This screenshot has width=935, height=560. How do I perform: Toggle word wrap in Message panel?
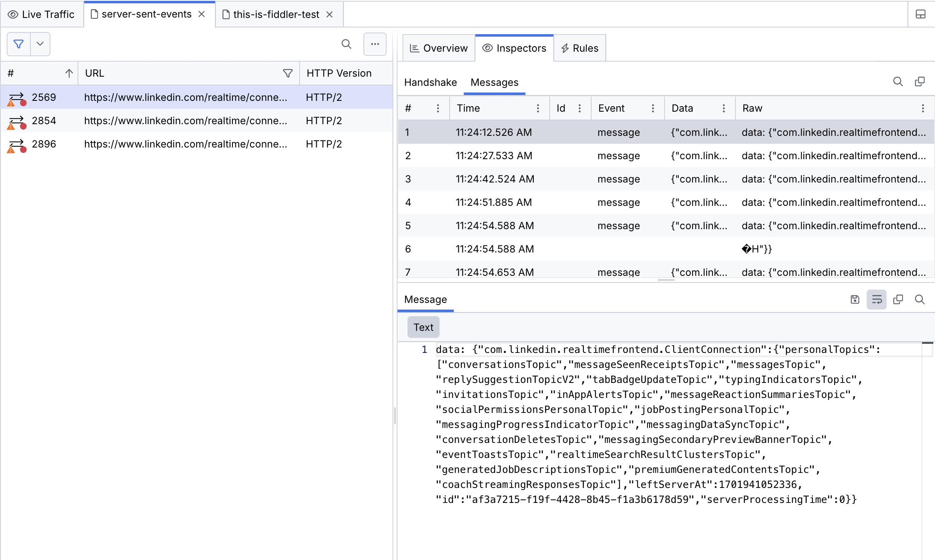(877, 299)
